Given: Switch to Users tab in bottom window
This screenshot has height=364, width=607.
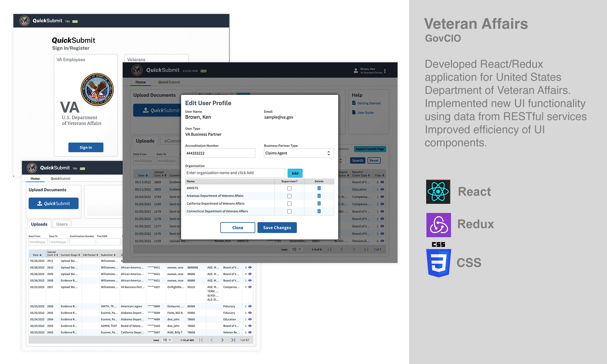Looking at the screenshot, I should (x=62, y=224).
